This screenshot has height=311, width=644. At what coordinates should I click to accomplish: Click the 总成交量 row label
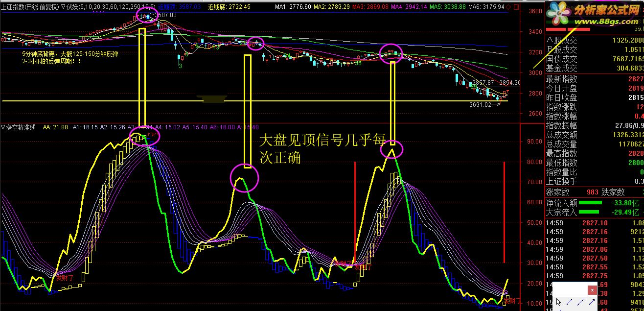tap(561, 144)
